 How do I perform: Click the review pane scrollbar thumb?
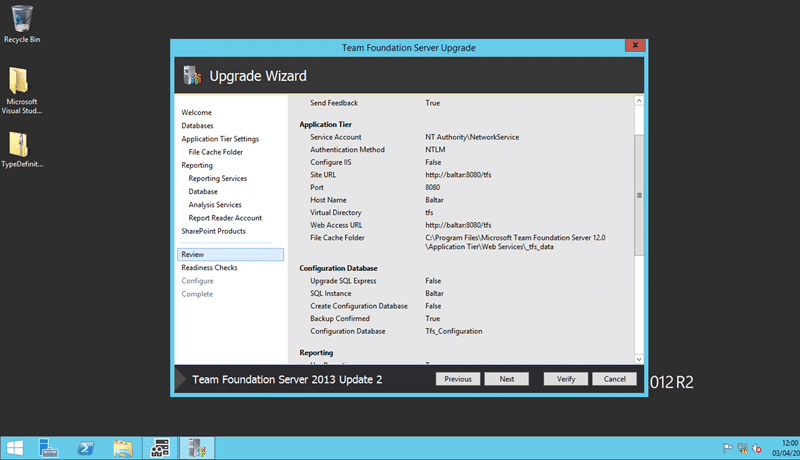(x=639, y=195)
